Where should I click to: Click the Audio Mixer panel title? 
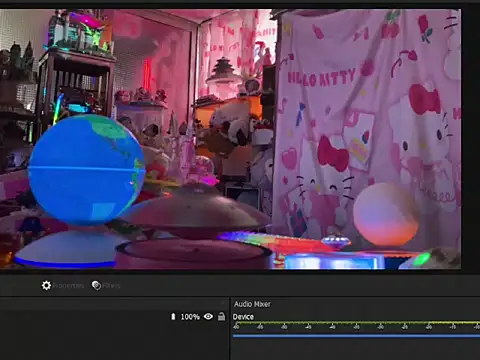(x=252, y=304)
